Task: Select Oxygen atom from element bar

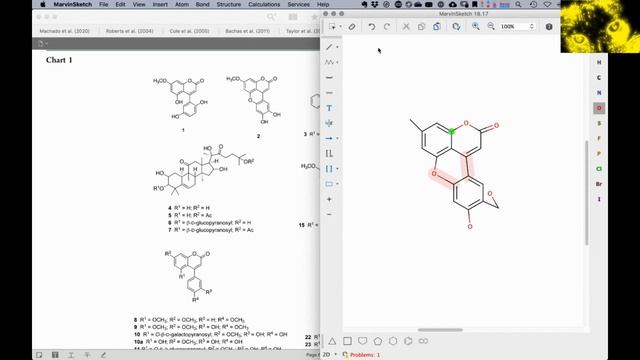Action: pos(599,108)
